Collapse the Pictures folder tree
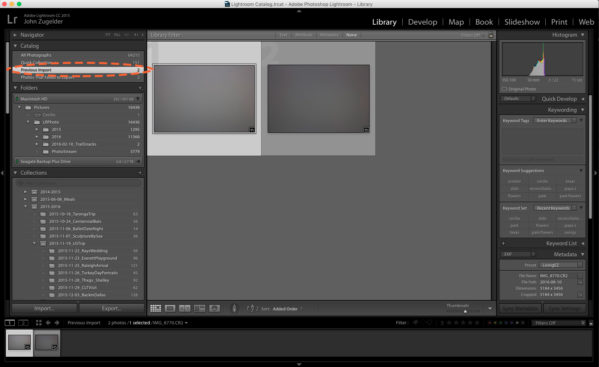Viewport: 599px width, 367px height. click(x=19, y=108)
